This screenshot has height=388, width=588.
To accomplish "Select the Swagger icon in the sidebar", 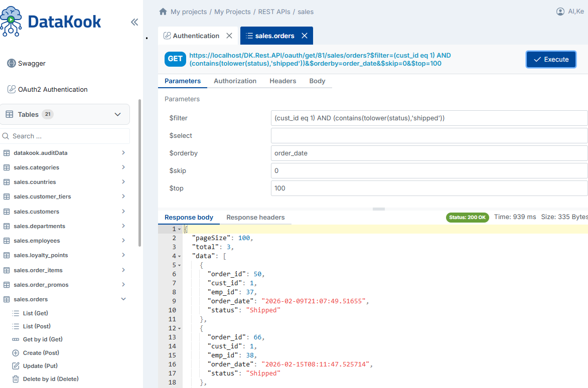I will (11, 63).
